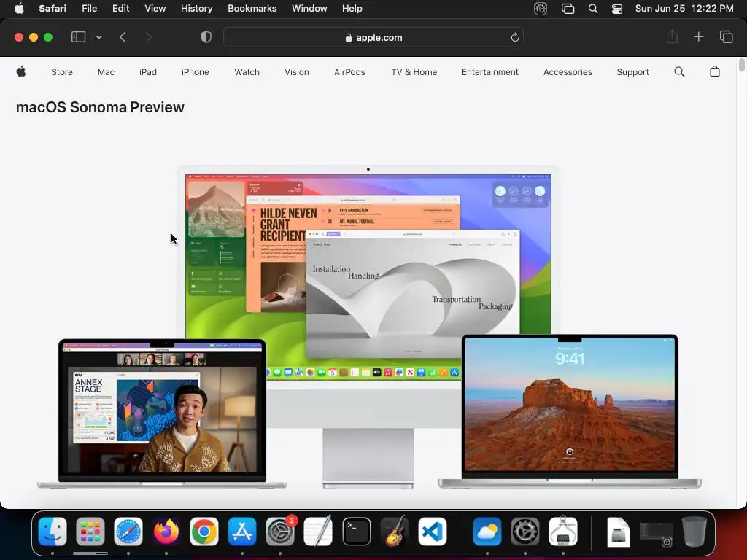747x560 pixels.
Task: Open Control Center in menu bar
Action: coord(617,9)
